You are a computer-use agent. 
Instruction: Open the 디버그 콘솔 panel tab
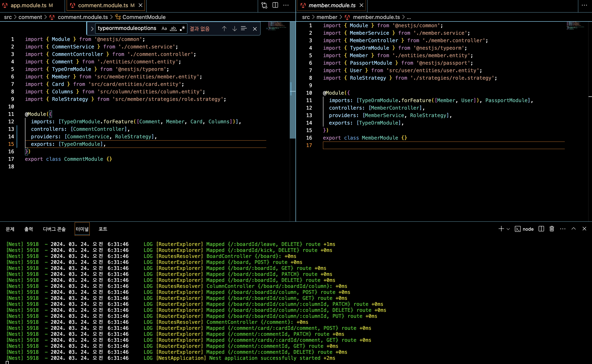point(54,229)
